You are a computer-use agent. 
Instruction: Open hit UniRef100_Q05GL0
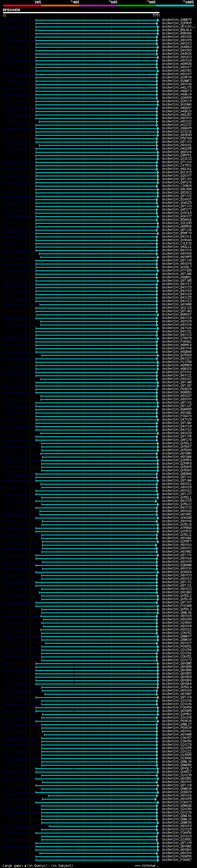[x=177, y=443]
